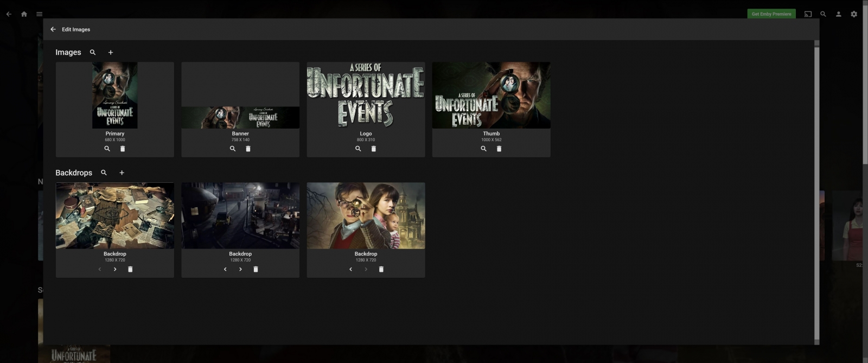Screen dimensions: 868x363
Task: Open the children backdrop thumbnail
Action: coord(366,215)
